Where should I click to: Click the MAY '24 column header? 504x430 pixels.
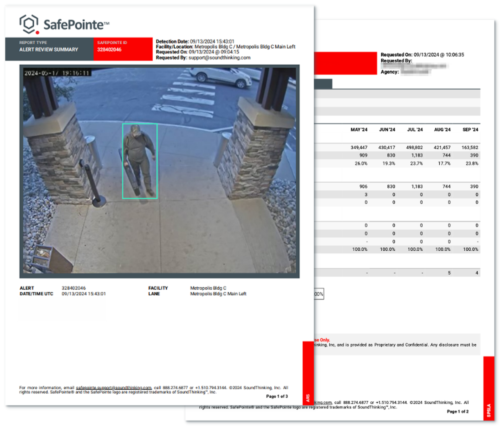click(x=359, y=130)
